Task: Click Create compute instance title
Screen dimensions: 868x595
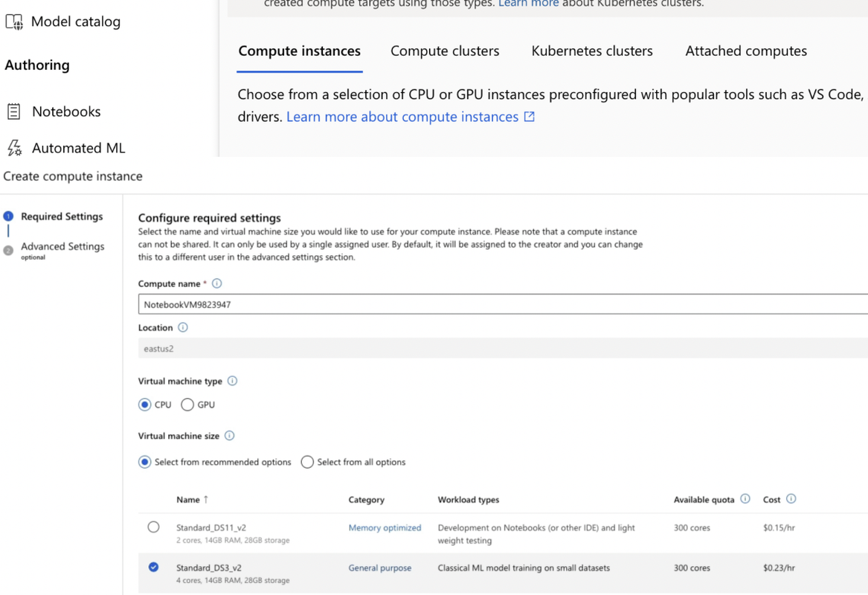Action: [72, 176]
